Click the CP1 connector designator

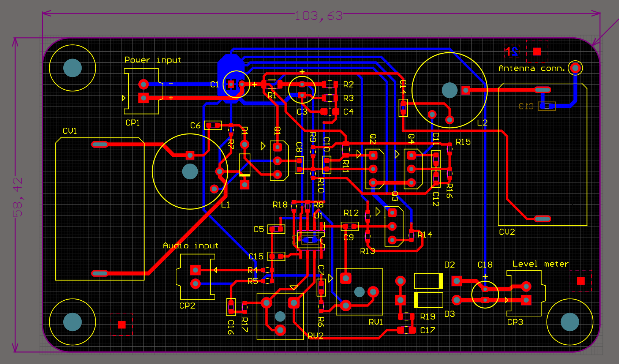click(x=133, y=123)
